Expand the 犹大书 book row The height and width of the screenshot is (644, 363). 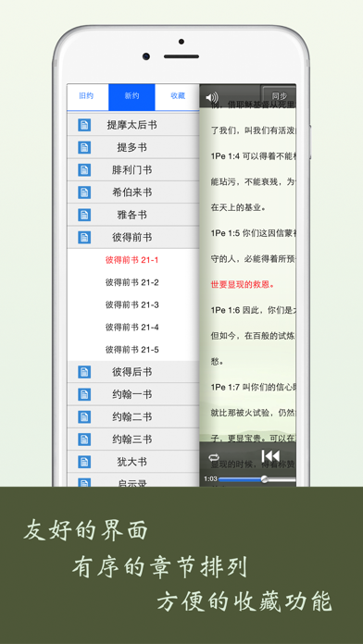(133, 462)
